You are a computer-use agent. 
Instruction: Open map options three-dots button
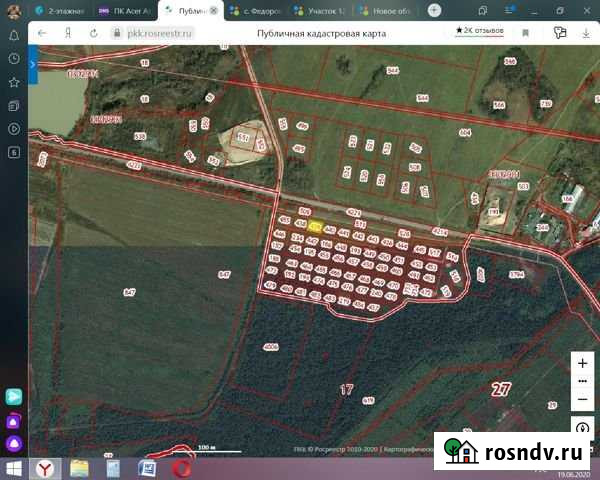point(582,381)
